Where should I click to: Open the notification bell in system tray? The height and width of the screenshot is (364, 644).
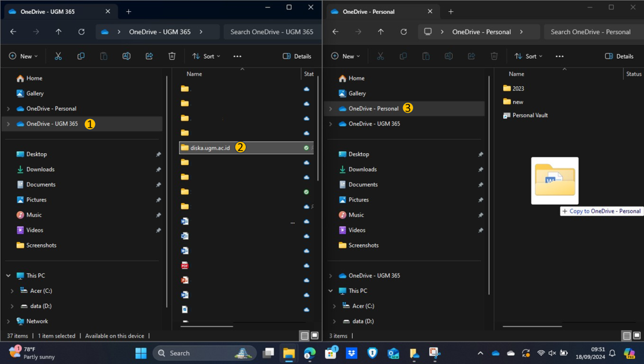613,353
